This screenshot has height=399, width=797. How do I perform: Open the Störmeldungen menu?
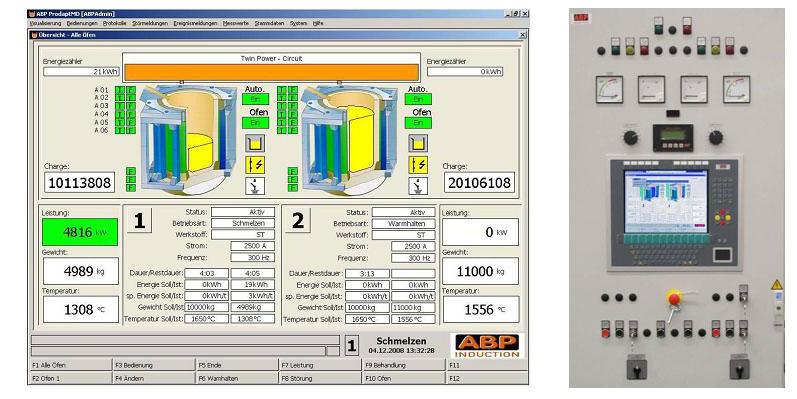click(x=150, y=23)
